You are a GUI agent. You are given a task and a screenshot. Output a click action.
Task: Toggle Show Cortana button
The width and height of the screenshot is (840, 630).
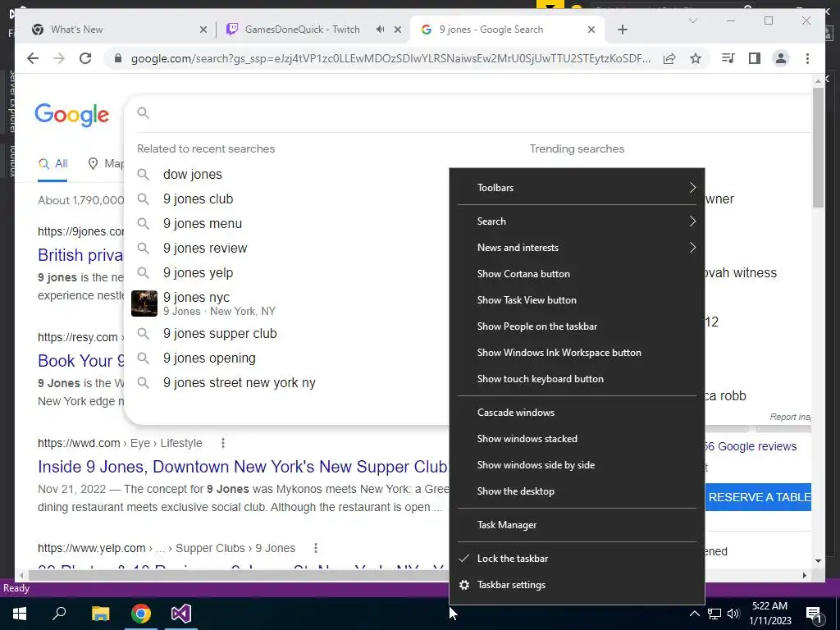[x=577, y=274]
